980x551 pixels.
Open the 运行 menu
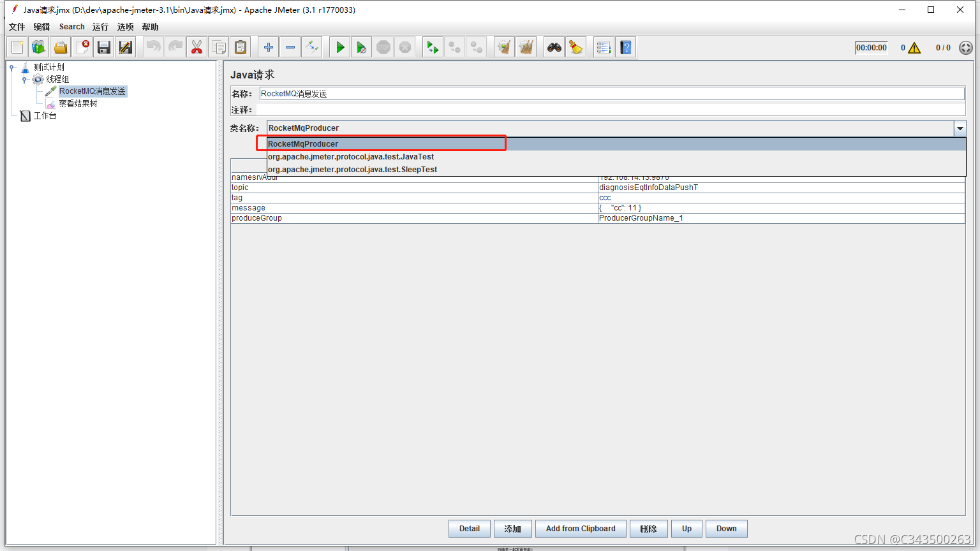pyautogui.click(x=100, y=27)
